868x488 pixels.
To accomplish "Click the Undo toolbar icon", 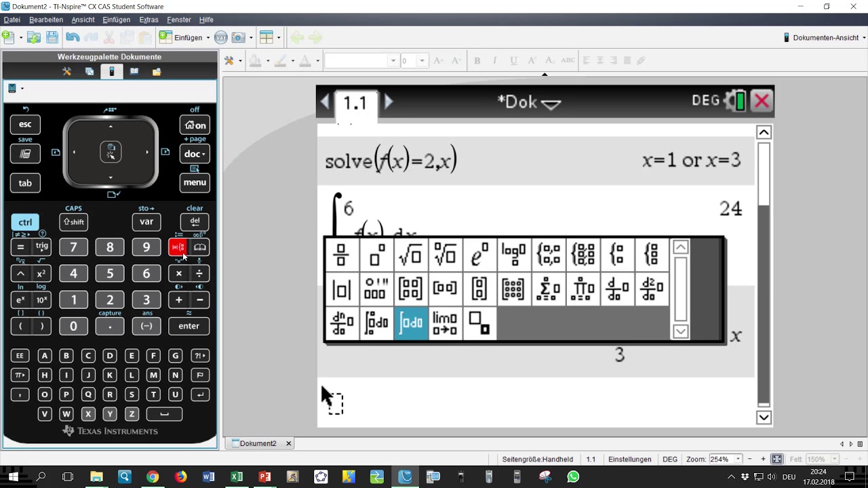I will coord(73,38).
